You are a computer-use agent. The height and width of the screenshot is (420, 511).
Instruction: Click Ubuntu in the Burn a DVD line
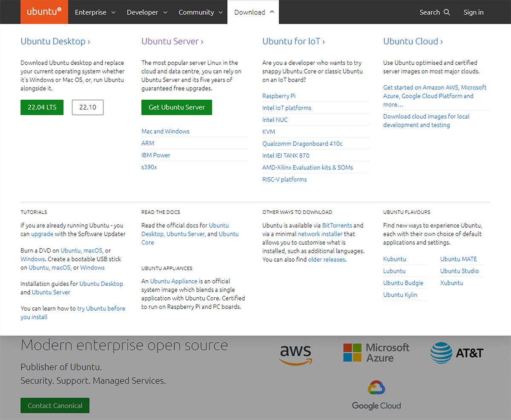[x=70, y=250]
